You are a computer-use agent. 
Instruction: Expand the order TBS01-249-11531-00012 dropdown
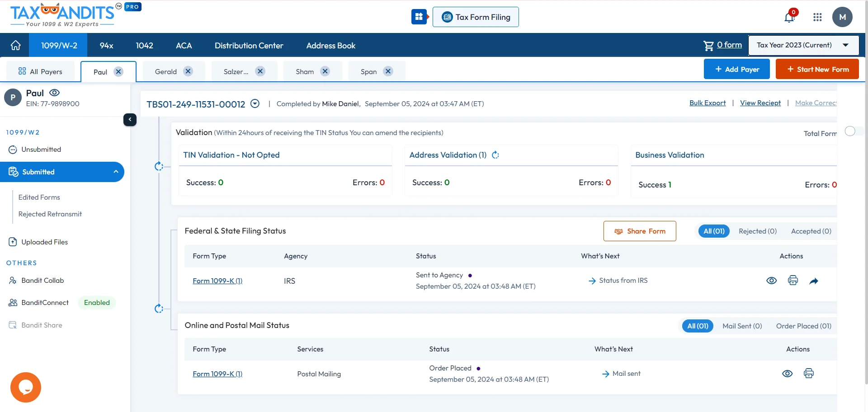(255, 103)
